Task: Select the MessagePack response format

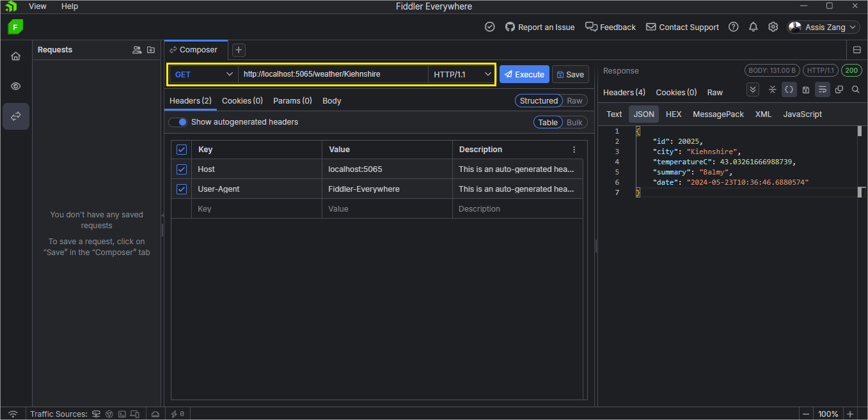Action: [x=718, y=114]
